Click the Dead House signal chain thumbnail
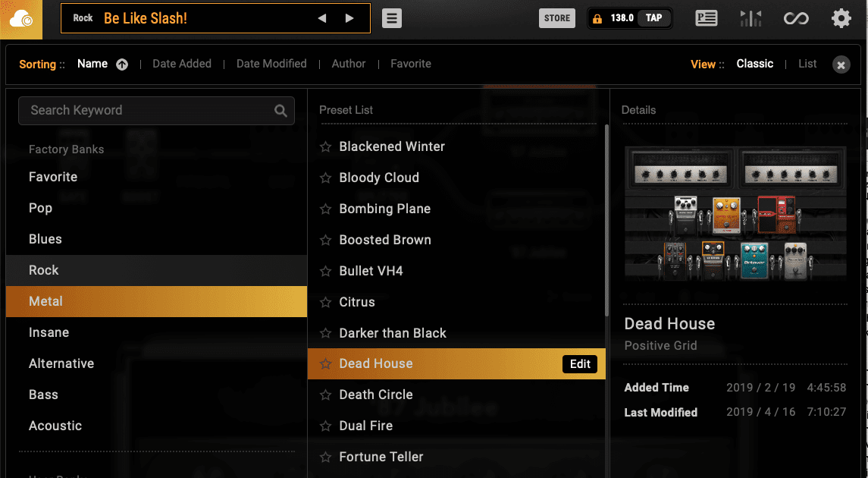This screenshot has height=478, width=868. [x=735, y=215]
